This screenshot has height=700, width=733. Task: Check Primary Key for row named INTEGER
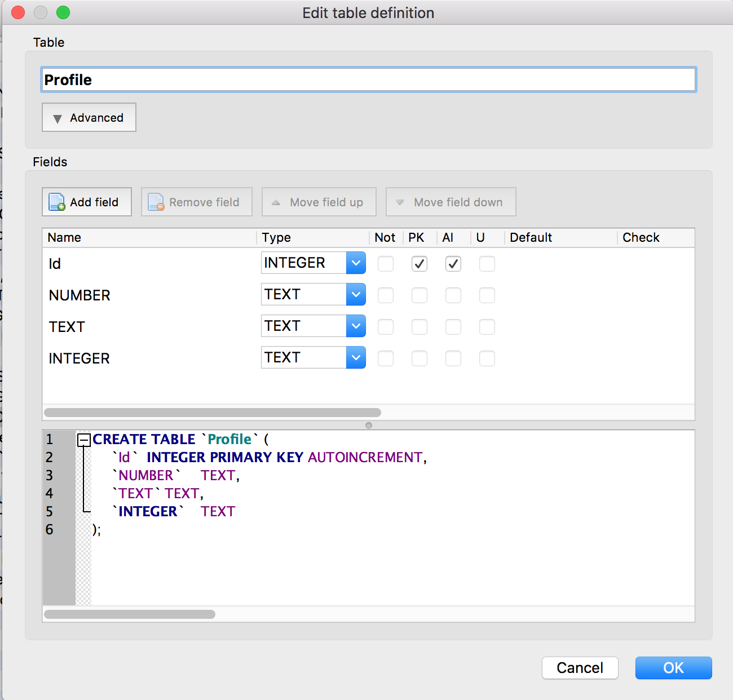[420, 358]
